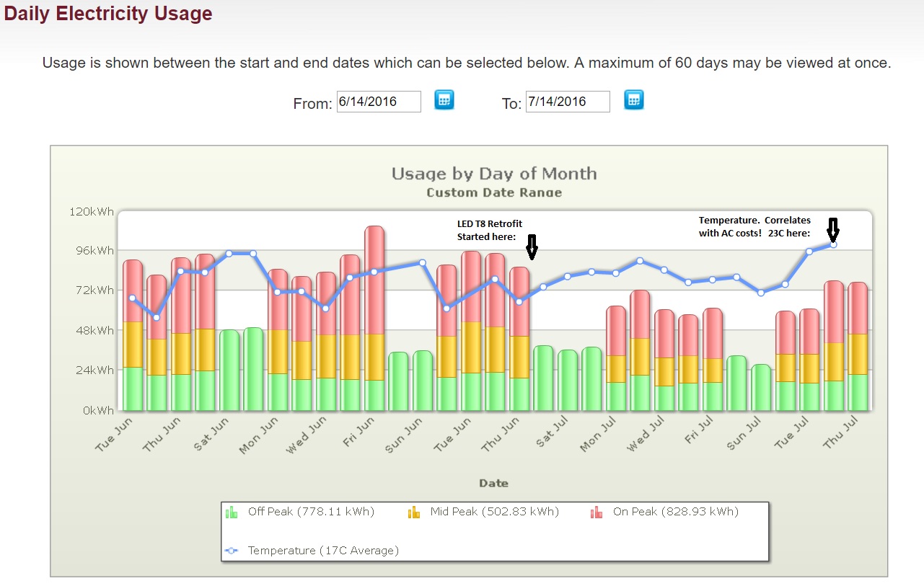Click the Mon Jul x-axis label

pyautogui.click(x=599, y=434)
